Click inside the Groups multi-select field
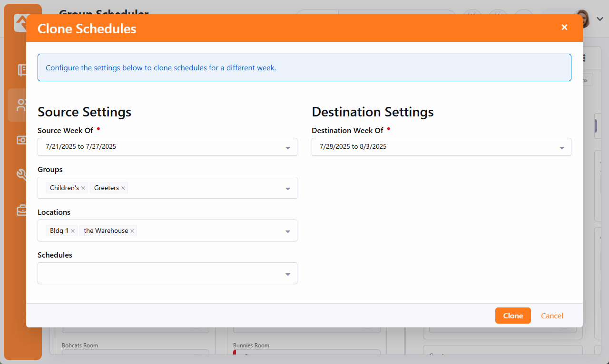Viewport: 609px width, 364px height. point(205,188)
